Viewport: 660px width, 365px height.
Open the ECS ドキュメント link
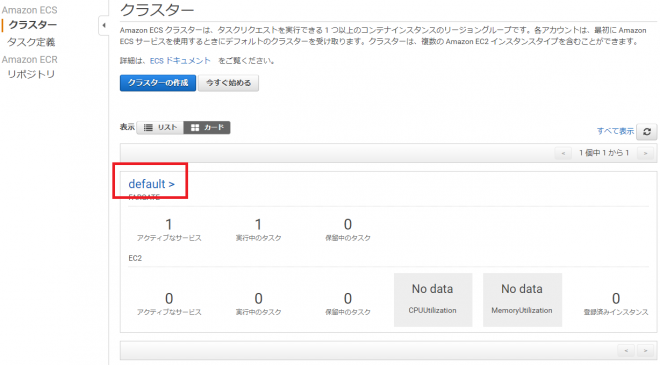click(180, 61)
